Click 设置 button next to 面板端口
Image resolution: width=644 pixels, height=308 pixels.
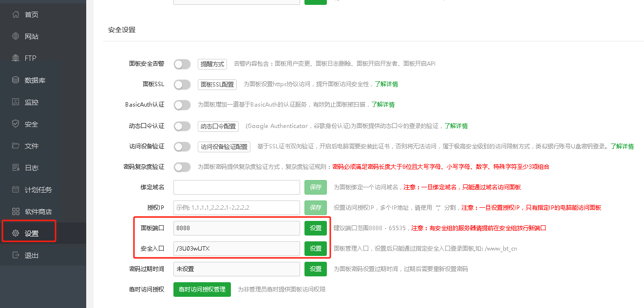pos(316,228)
